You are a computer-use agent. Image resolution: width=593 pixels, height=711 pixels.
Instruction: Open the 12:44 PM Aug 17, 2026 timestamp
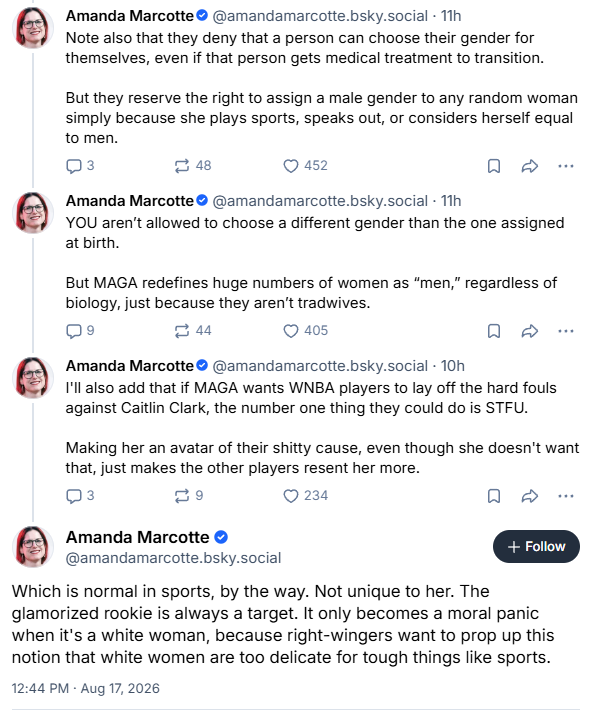tap(86, 688)
